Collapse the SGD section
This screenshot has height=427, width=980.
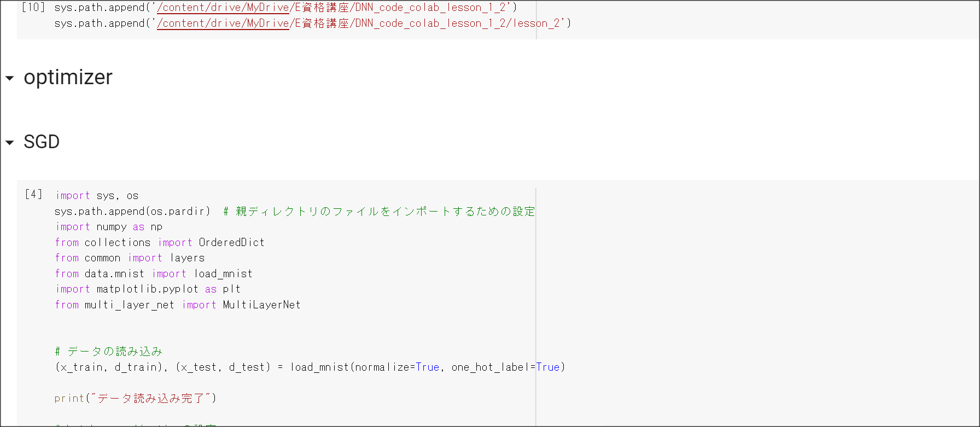[9, 143]
